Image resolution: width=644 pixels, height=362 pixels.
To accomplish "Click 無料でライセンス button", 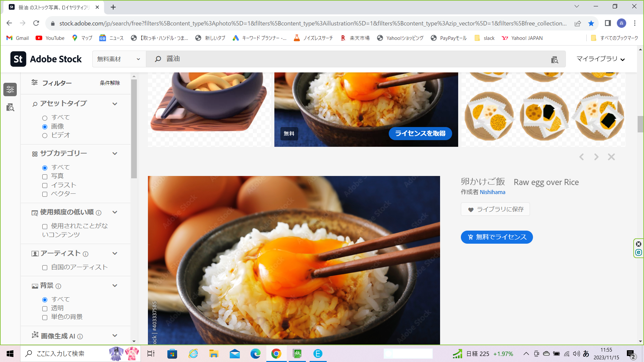I will coord(497,237).
